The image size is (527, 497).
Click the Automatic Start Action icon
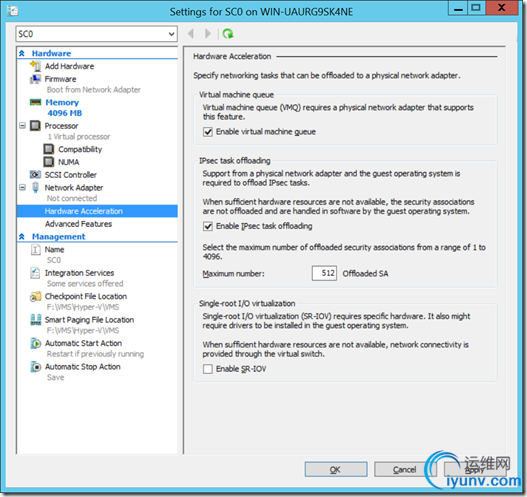pyautogui.click(x=35, y=343)
